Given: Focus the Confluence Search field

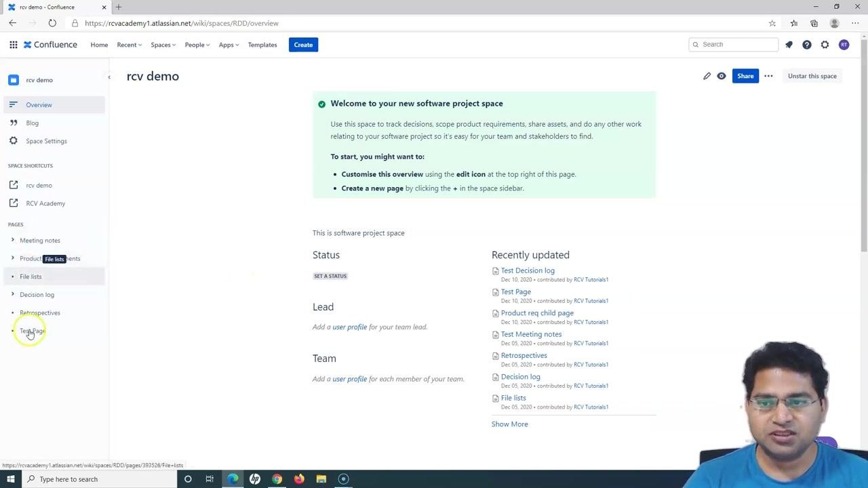Looking at the screenshot, I should pyautogui.click(x=733, y=45).
